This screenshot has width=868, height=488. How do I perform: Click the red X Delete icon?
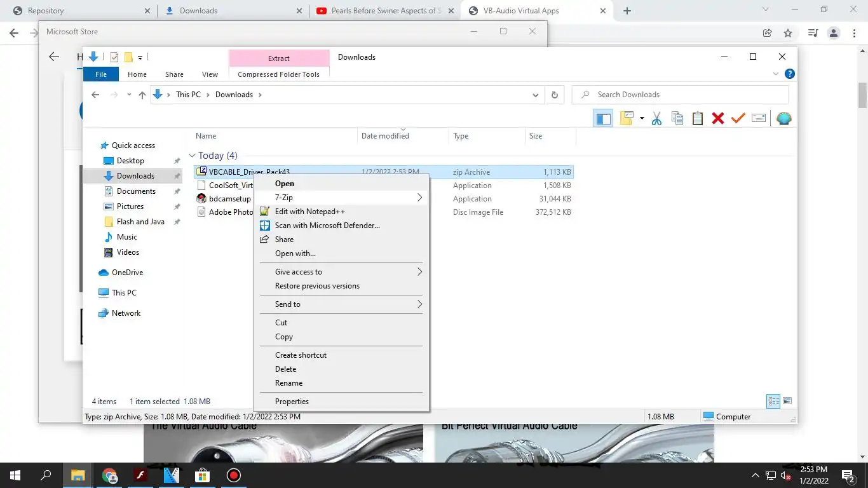click(718, 118)
